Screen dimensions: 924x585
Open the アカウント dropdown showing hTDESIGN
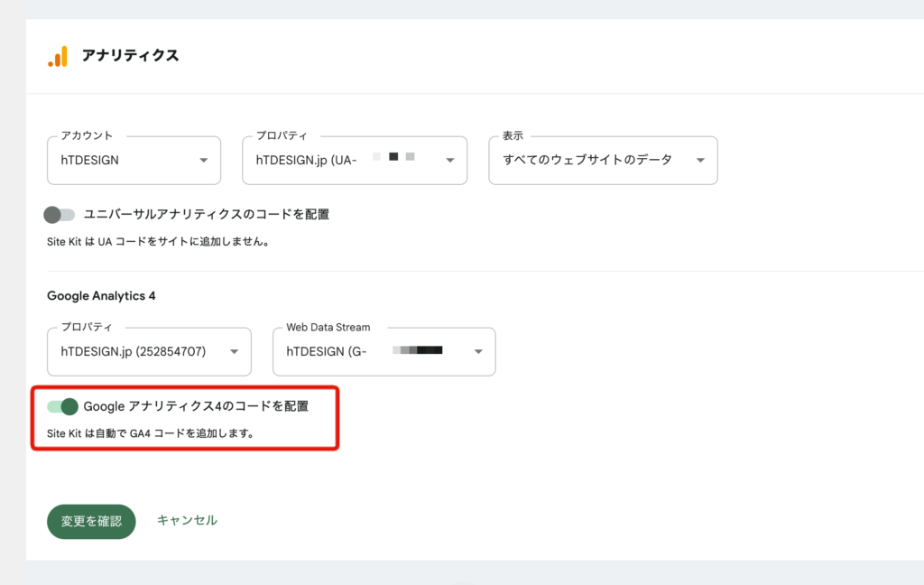[134, 161]
